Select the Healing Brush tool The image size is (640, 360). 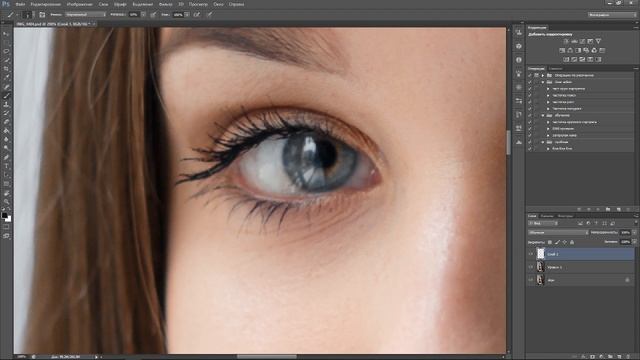coord(6,87)
